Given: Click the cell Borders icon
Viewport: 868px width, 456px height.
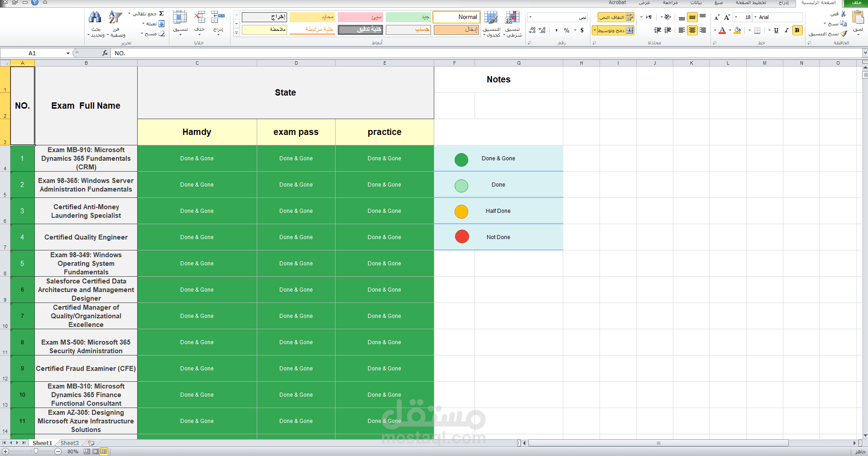Looking at the screenshot, I should (x=757, y=30).
